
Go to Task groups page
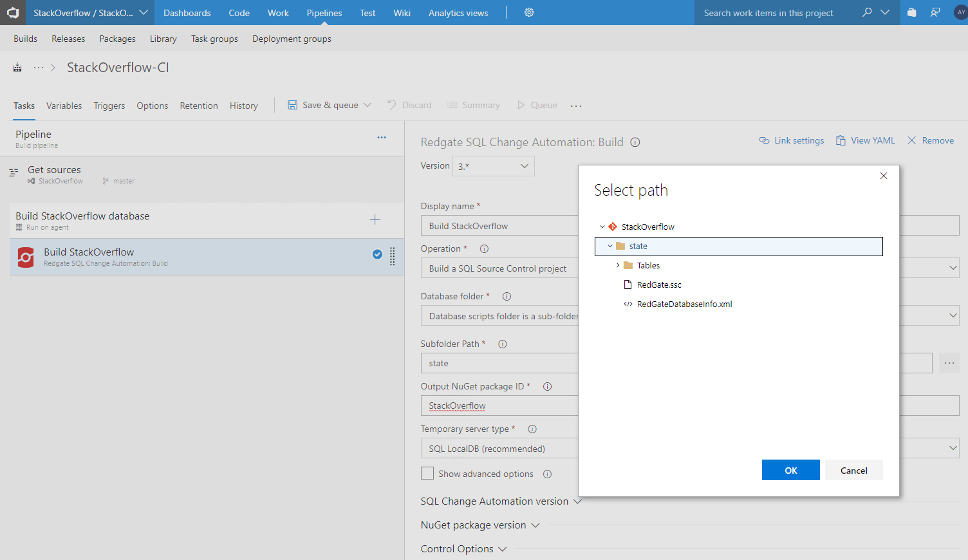214,39
